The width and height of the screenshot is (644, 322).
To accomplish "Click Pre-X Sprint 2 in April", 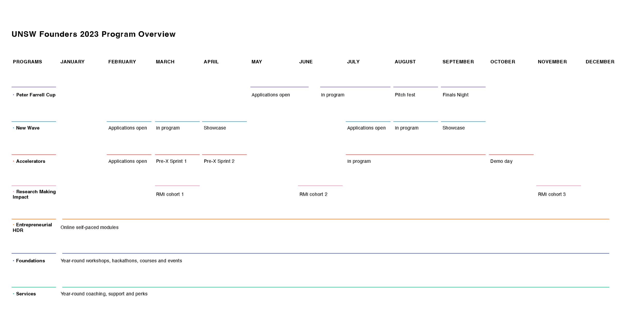I will coord(219,161).
